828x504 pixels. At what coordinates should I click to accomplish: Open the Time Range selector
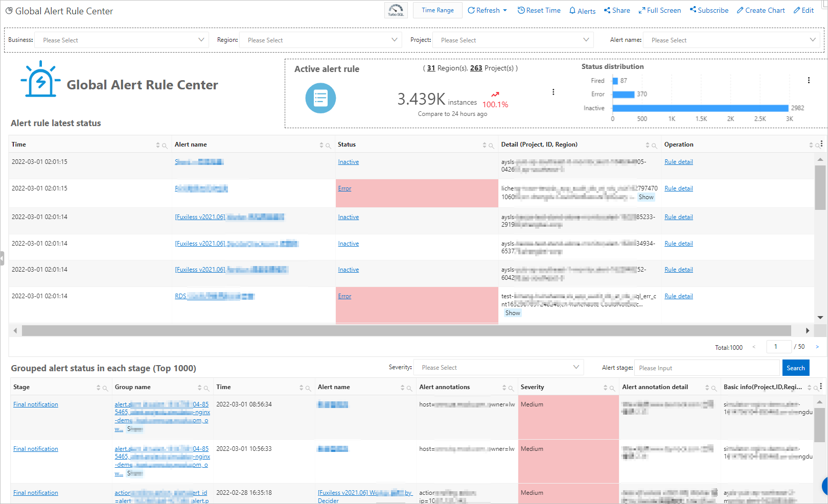(438, 10)
